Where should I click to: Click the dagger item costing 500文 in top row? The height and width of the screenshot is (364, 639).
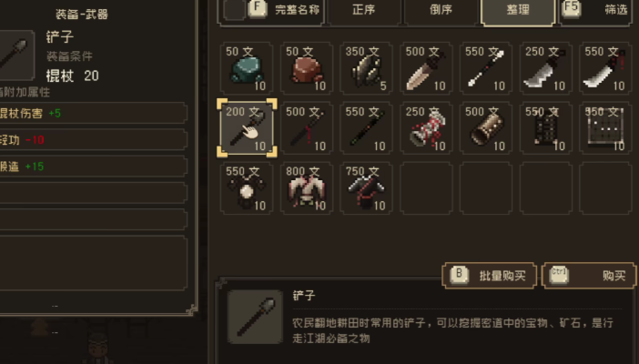click(426, 68)
